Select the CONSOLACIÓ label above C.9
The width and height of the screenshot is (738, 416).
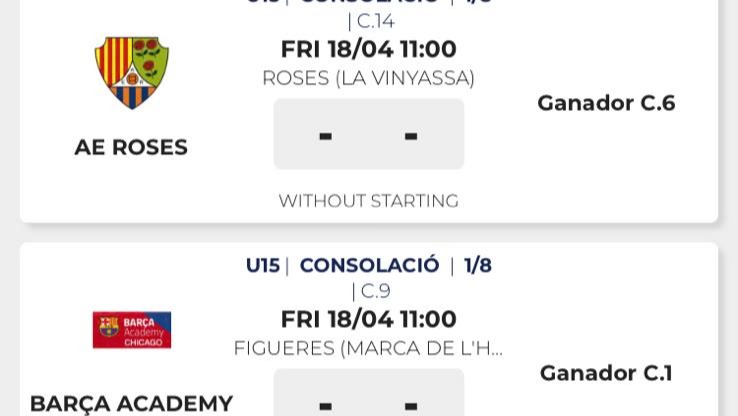tap(369, 265)
